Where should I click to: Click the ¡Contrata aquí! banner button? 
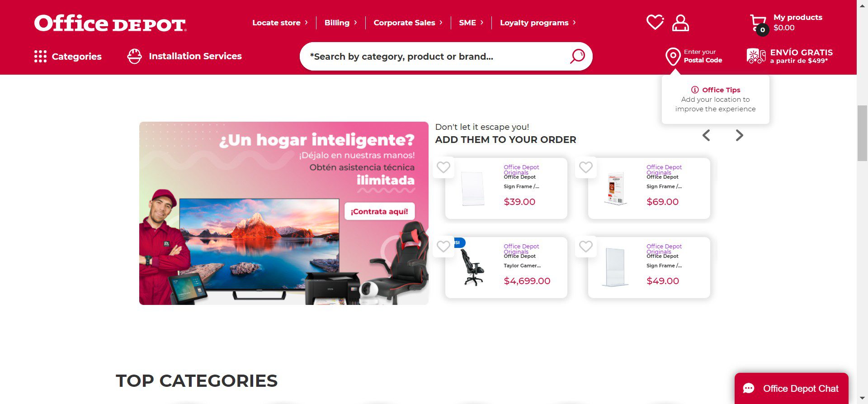tap(380, 211)
